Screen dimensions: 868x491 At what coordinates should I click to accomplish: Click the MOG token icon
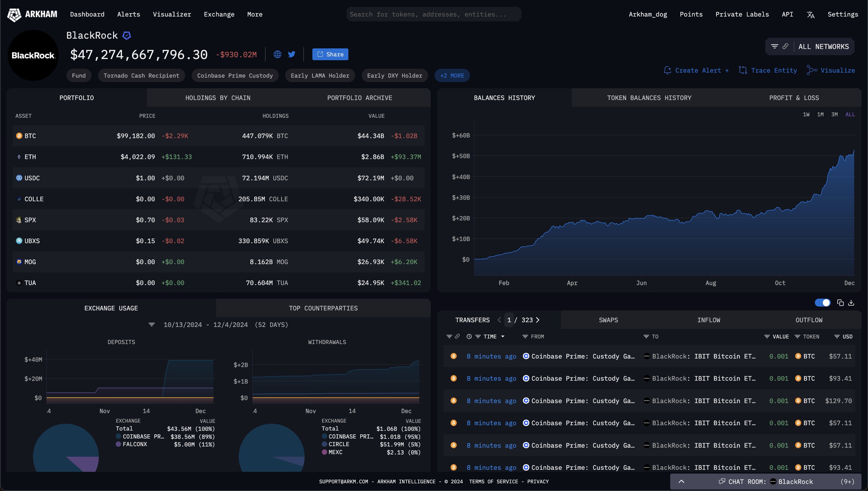pos(19,262)
